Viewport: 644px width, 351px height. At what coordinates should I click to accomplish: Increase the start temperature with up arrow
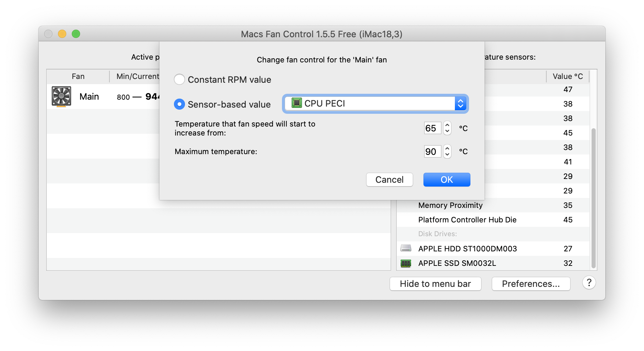447,125
